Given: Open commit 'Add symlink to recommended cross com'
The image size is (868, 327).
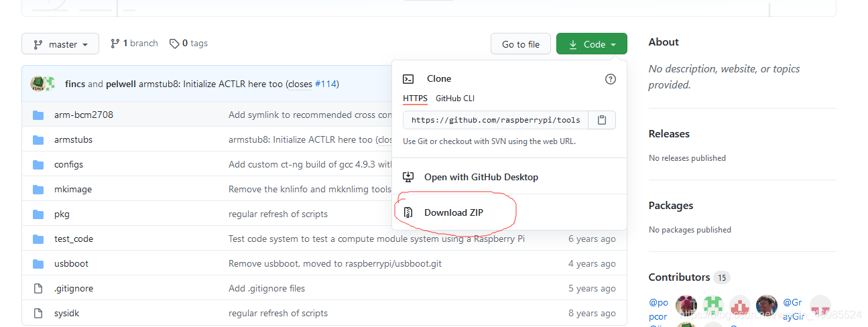Looking at the screenshot, I should pos(310,115).
